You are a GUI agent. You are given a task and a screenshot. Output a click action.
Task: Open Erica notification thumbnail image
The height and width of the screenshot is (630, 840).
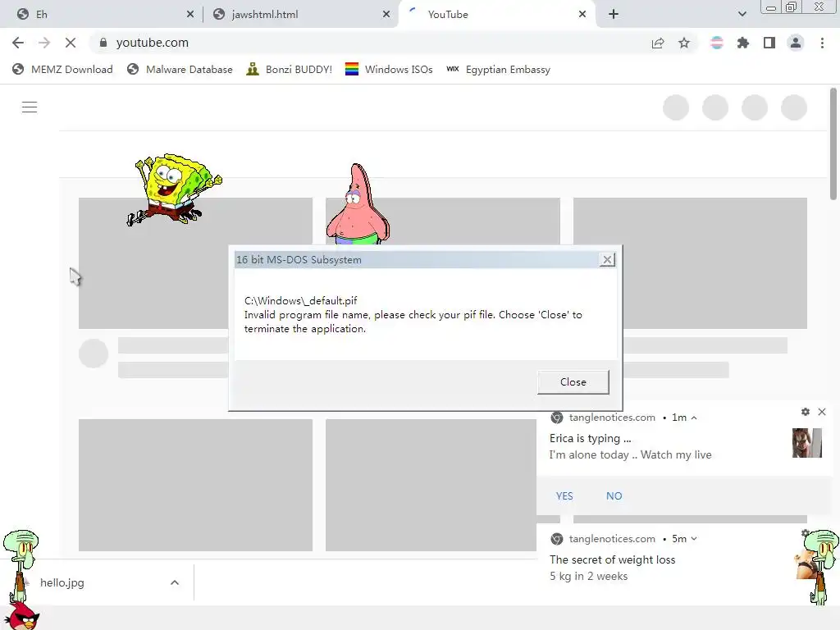coord(807,443)
